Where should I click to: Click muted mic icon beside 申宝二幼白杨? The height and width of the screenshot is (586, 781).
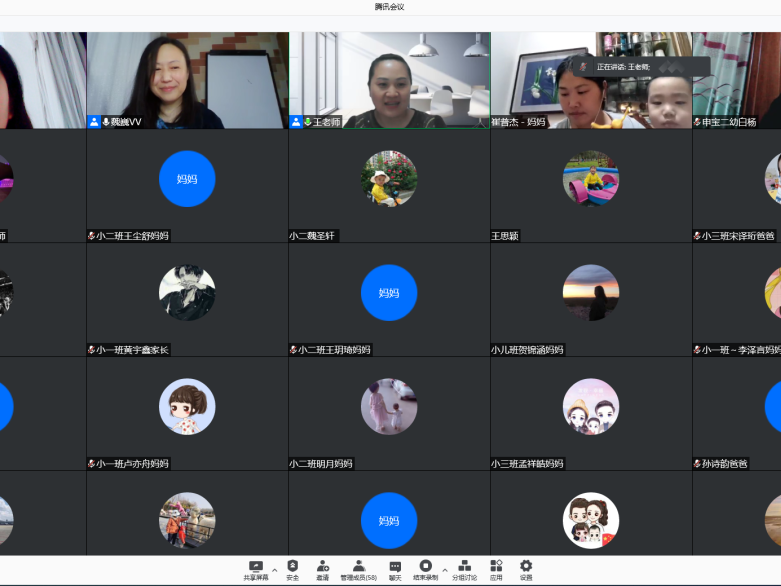(697, 122)
